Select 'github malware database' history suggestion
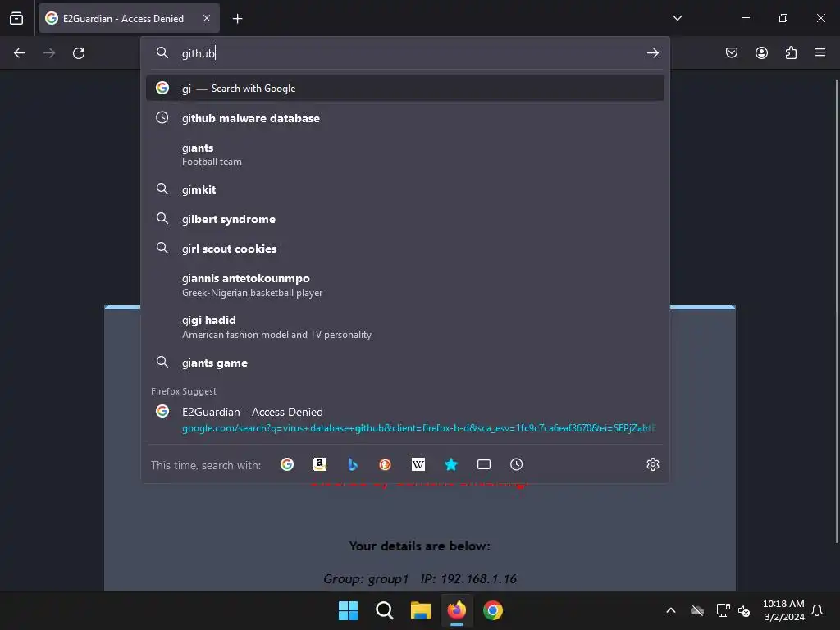 tap(405, 118)
